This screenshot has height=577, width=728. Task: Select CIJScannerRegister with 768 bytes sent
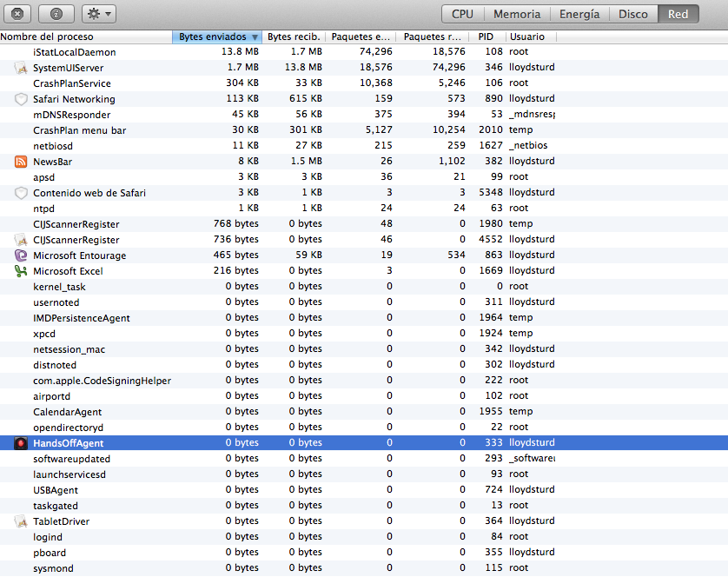point(364,224)
